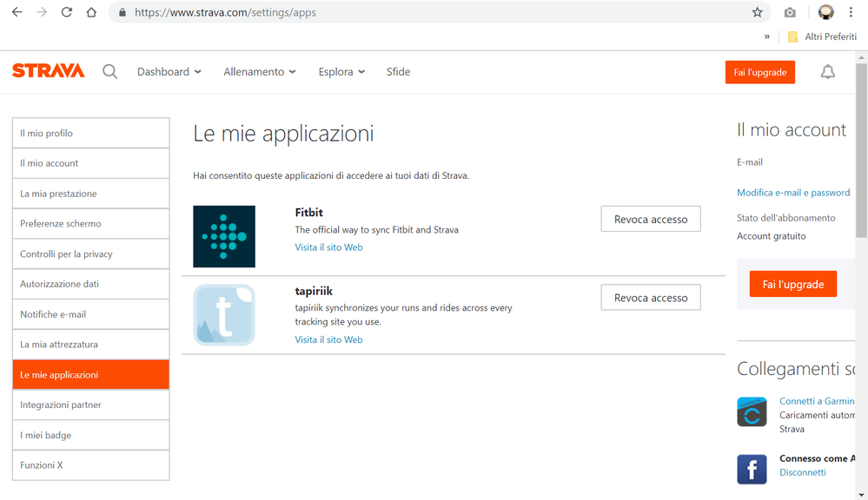Visit the tapiriik website link
Viewport: 868px width, 500px height.
(328, 339)
